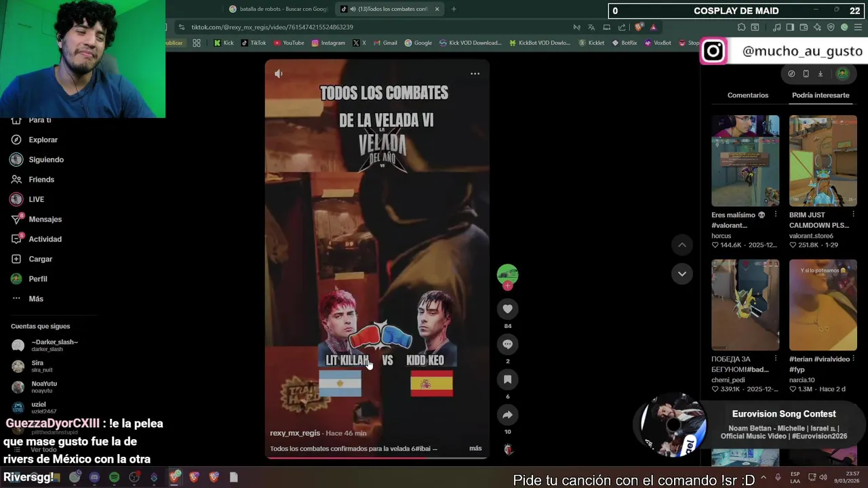868x488 pixels.
Task: Open options for the 'Eres malísimo' video
Action: (x=775, y=215)
